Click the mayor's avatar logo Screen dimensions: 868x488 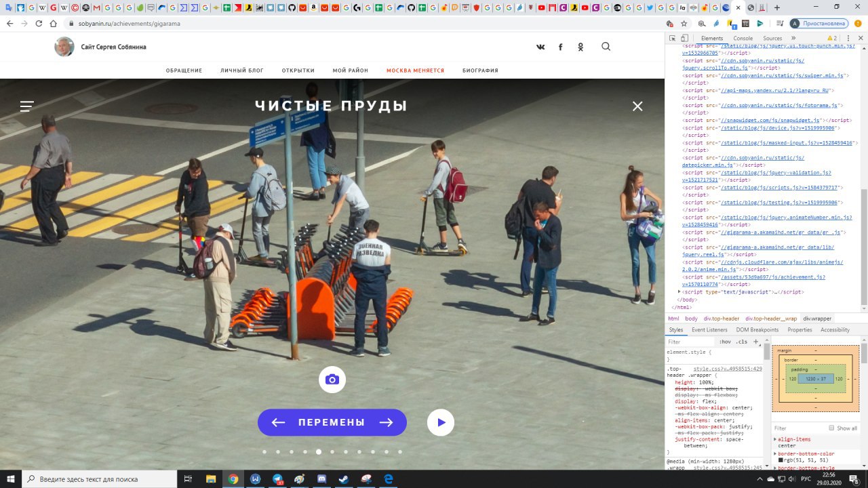tap(64, 47)
